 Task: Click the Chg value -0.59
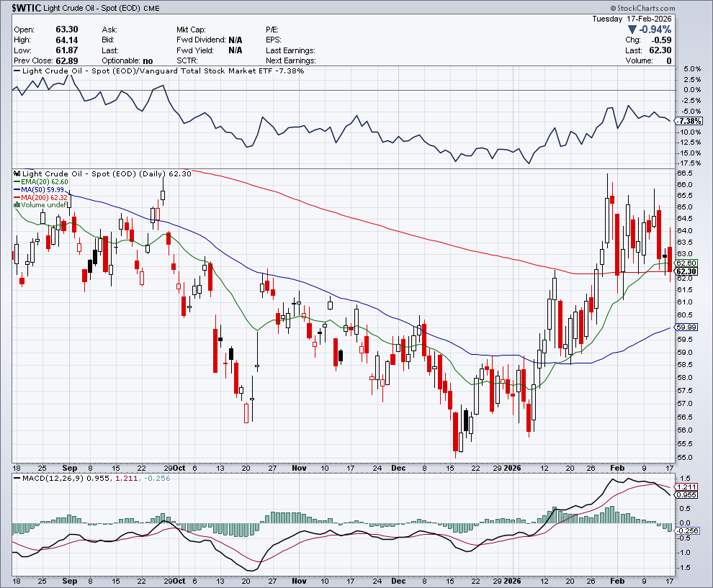pos(660,40)
